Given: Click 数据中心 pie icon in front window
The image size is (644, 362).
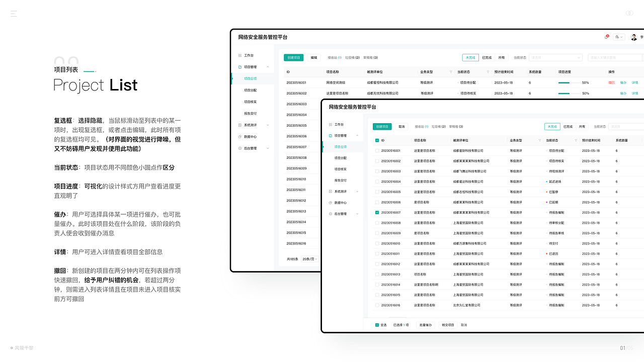Looking at the screenshot, I should point(330,203).
